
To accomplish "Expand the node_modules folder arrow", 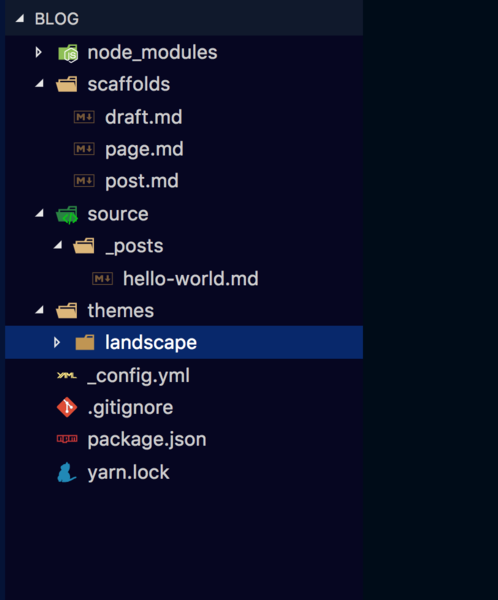I will pos(38,52).
